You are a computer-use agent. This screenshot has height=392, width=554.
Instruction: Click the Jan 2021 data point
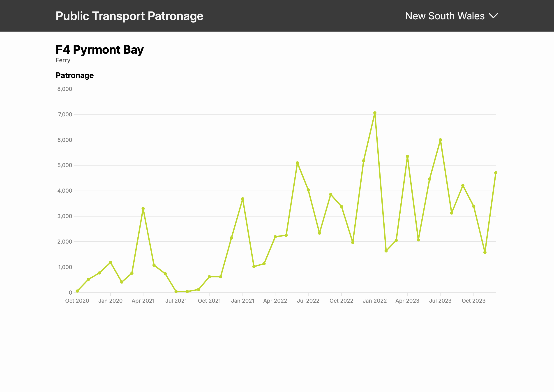click(x=243, y=199)
